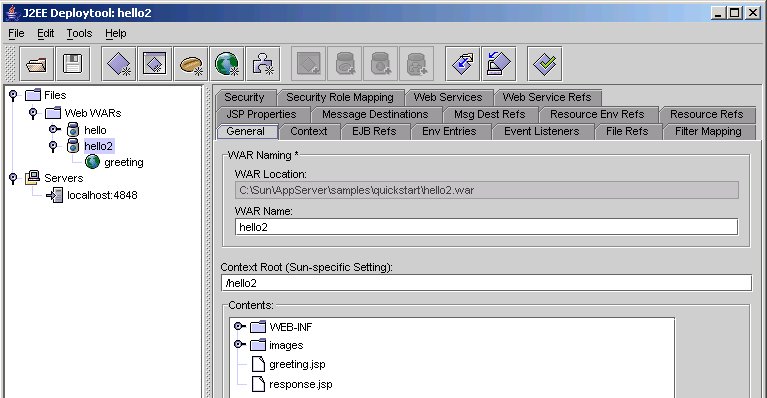
Task: Click the Context Root input field
Action: tap(486, 283)
